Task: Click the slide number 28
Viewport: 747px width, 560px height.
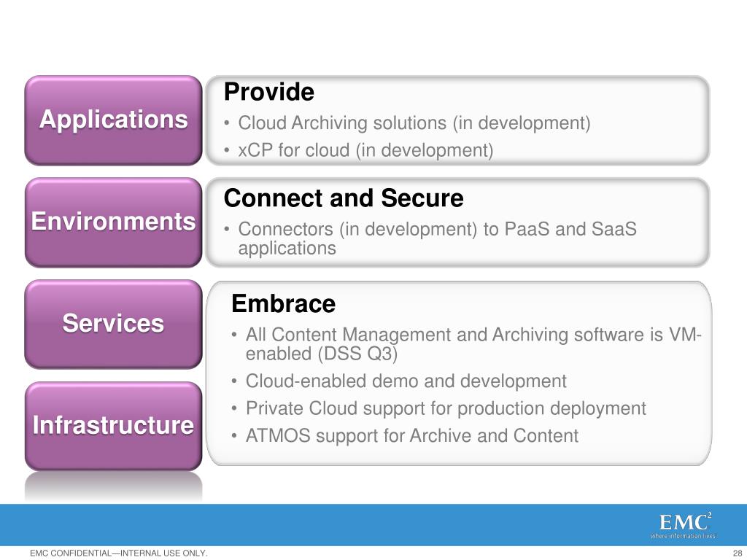Action: point(737,553)
